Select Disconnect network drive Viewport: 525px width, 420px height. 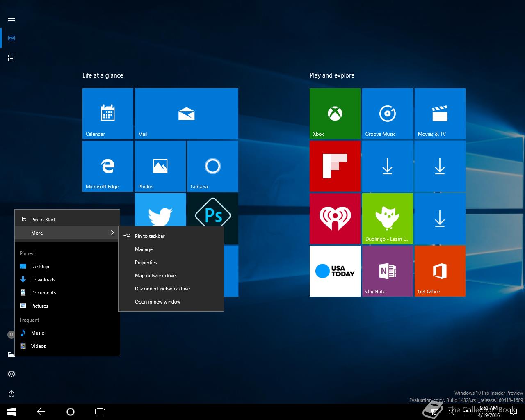171,288
